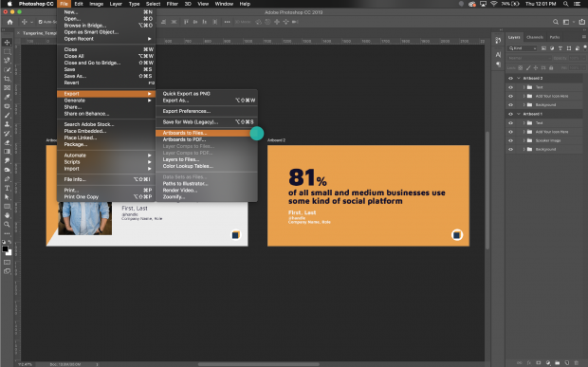
Task: Select the Zoom tool
Action: click(8, 224)
